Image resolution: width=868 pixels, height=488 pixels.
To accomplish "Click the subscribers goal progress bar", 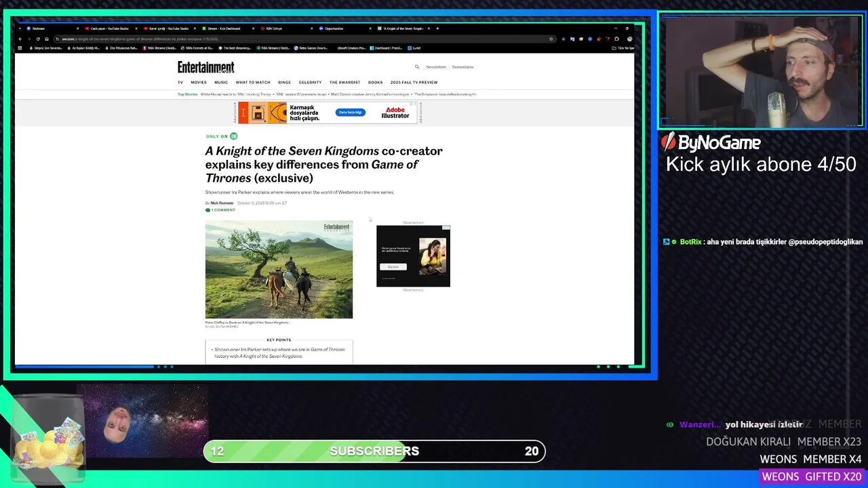I will coord(374,451).
